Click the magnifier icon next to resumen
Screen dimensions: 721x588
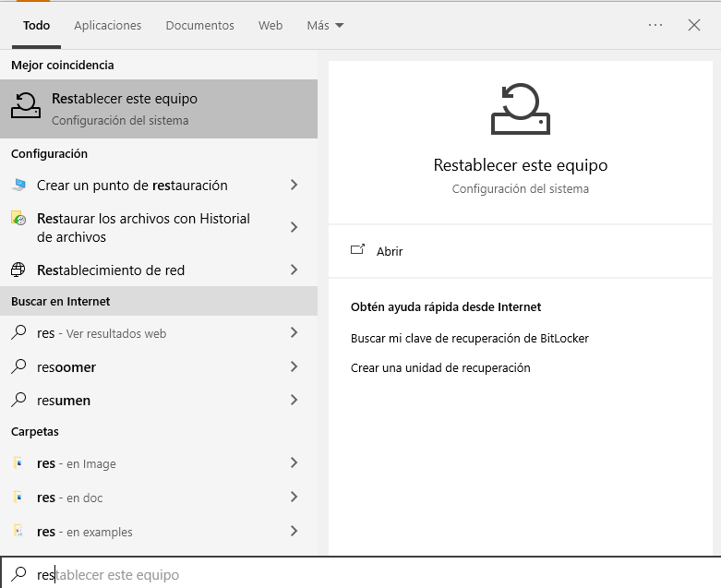pyautogui.click(x=18, y=400)
